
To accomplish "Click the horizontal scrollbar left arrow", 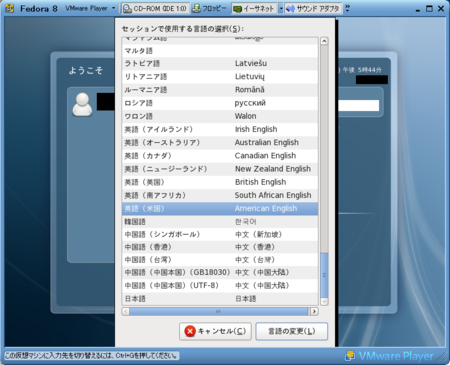I will tap(126, 311).
